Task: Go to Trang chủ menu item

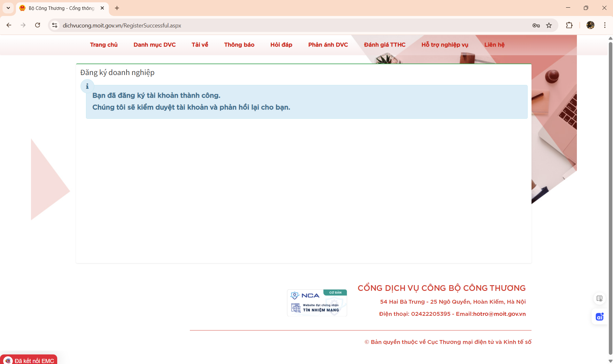Action: click(104, 45)
